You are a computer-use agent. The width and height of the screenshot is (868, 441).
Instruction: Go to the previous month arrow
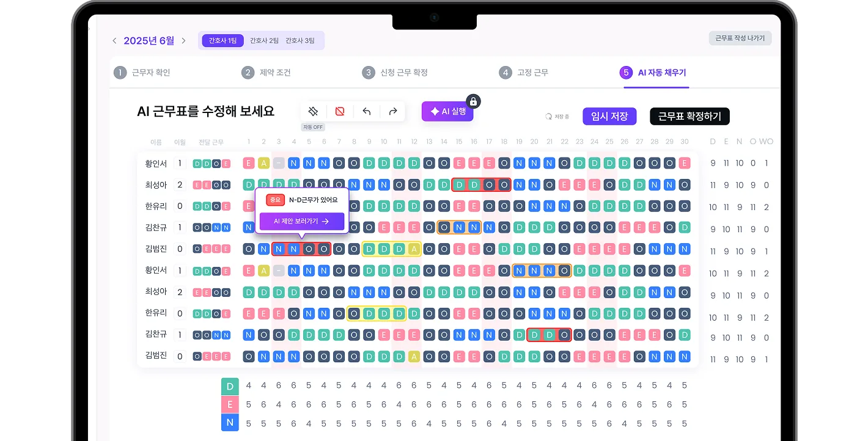tap(114, 41)
